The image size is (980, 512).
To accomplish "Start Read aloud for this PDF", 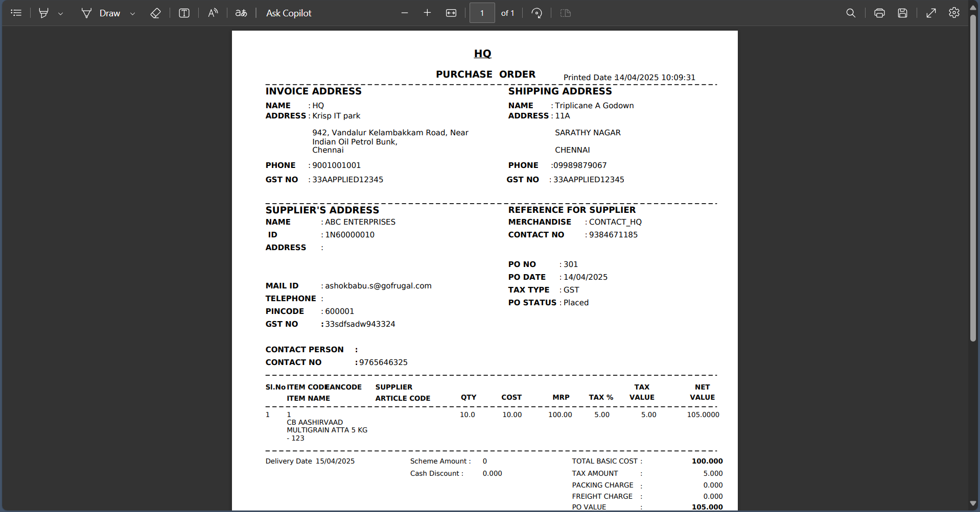I will click(x=213, y=13).
